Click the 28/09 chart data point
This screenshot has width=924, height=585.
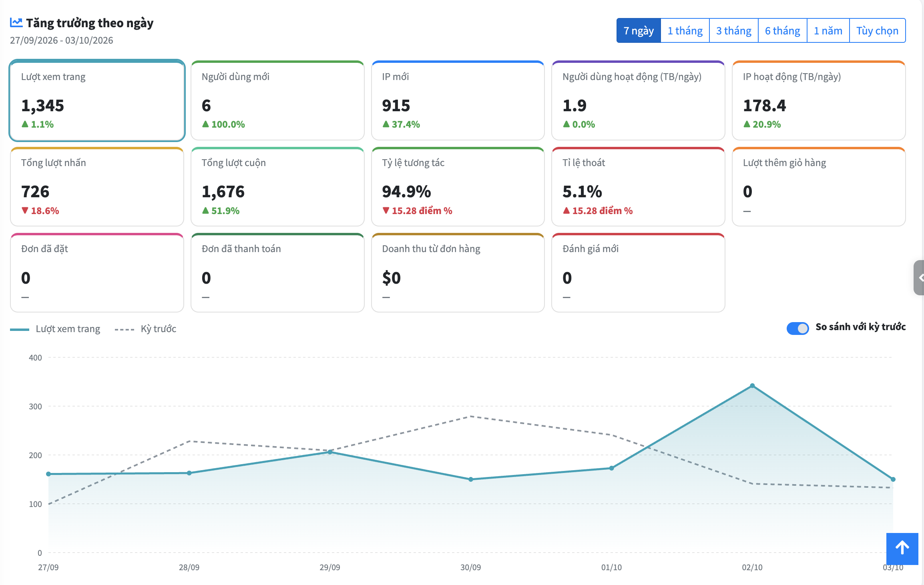(189, 473)
